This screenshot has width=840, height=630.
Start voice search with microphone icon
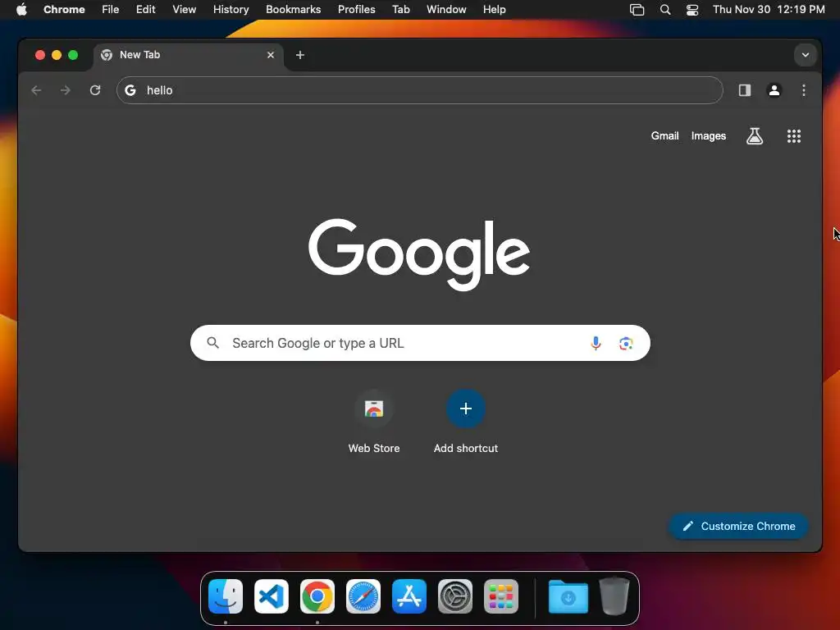(596, 343)
